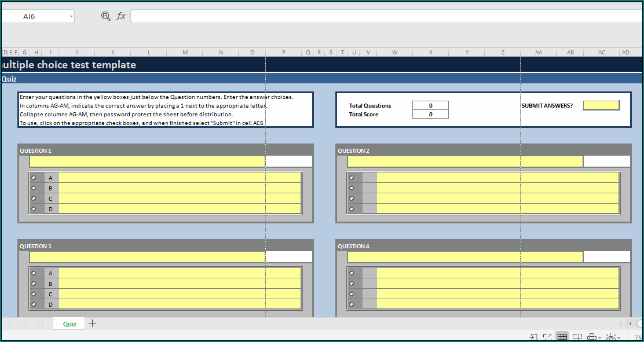Click inside the formula bar input
The height and width of the screenshot is (342, 644).
(x=382, y=16)
